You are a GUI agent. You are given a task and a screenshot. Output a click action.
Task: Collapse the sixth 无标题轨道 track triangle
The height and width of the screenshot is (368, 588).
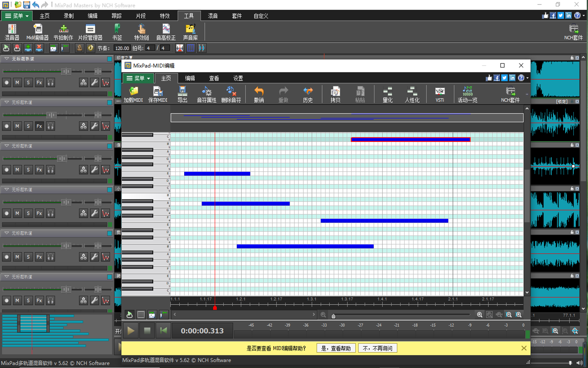[7, 276]
